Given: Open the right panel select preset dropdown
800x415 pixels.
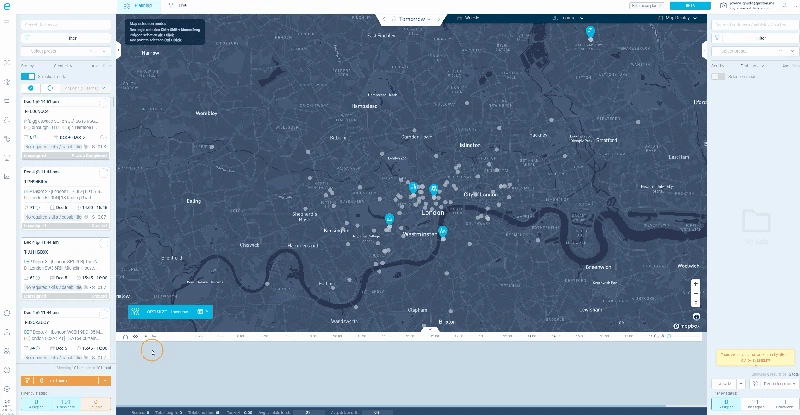Looking at the screenshot, I should pos(754,52).
